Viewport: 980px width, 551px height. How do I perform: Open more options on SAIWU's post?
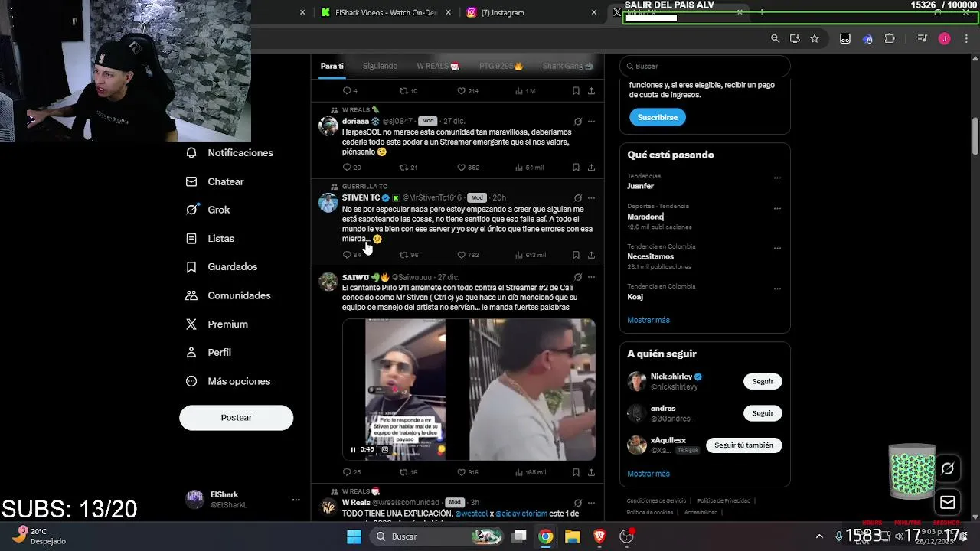tap(591, 277)
